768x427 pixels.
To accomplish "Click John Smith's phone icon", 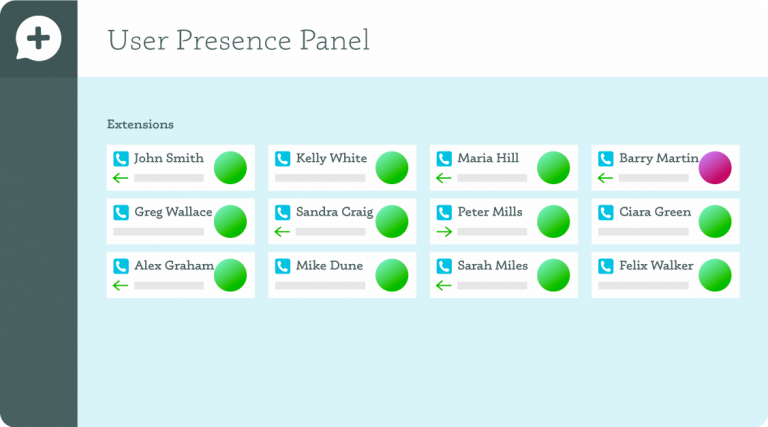I will [121, 159].
